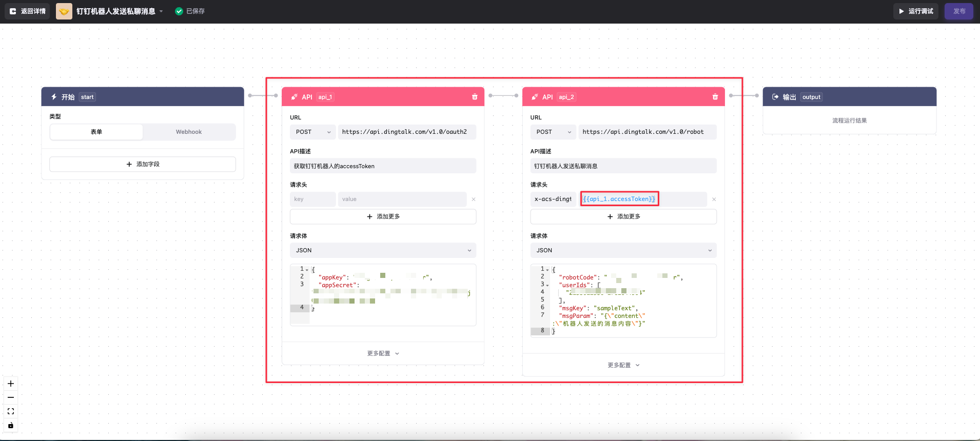Click the lightning icon on start node

(54, 97)
